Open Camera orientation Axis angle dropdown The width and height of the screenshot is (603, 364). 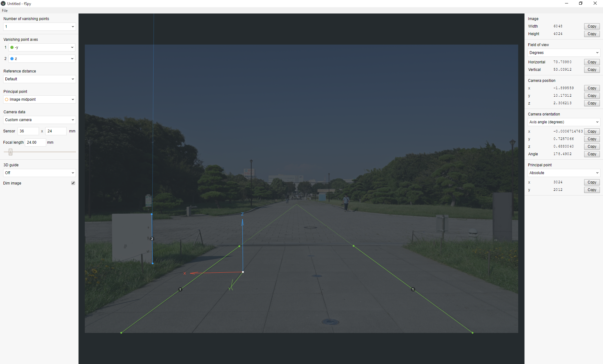(x=564, y=122)
